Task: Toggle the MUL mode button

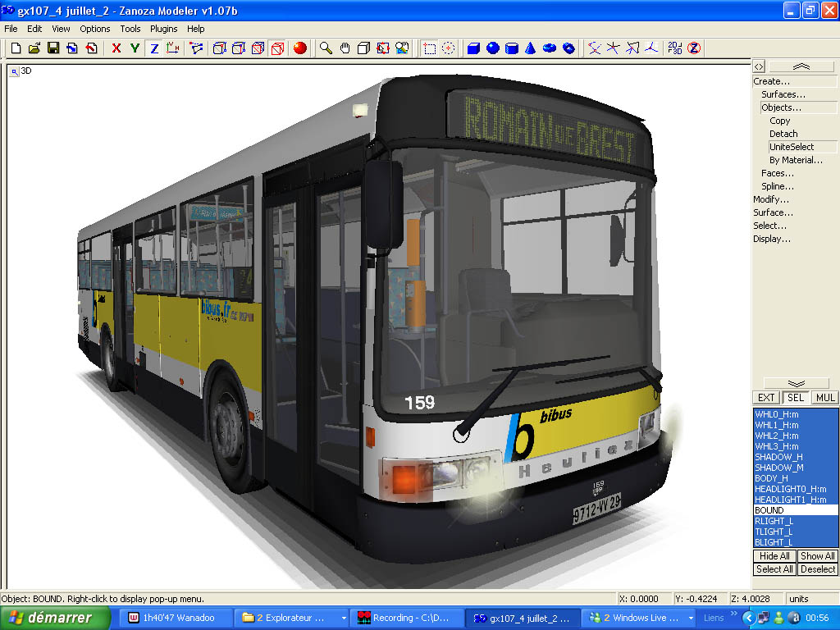Action: click(825, 398)
